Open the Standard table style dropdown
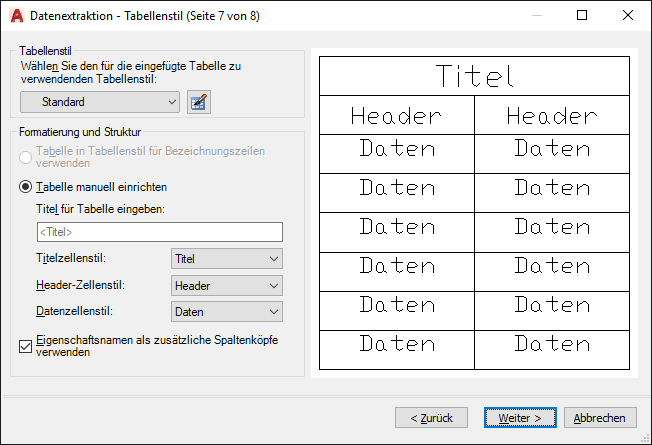Viewport: 652px width, 445px height. (100, 101)
